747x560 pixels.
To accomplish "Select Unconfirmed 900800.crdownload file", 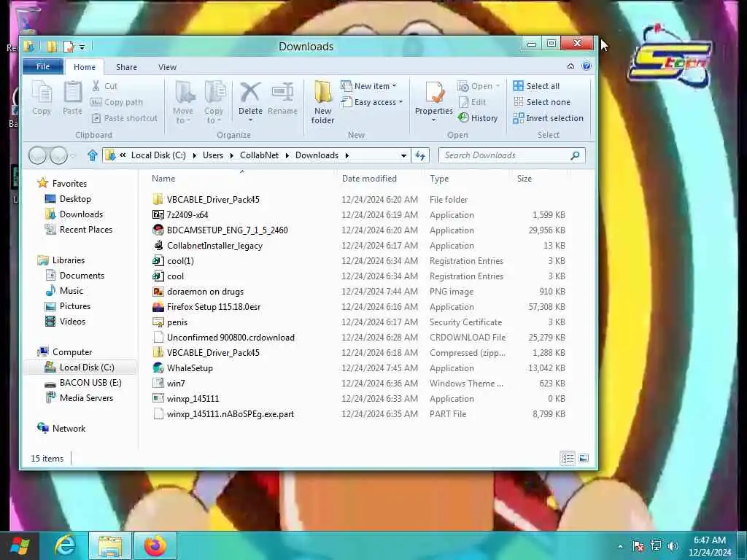I will pyautogui.click(x=223, y=337).
